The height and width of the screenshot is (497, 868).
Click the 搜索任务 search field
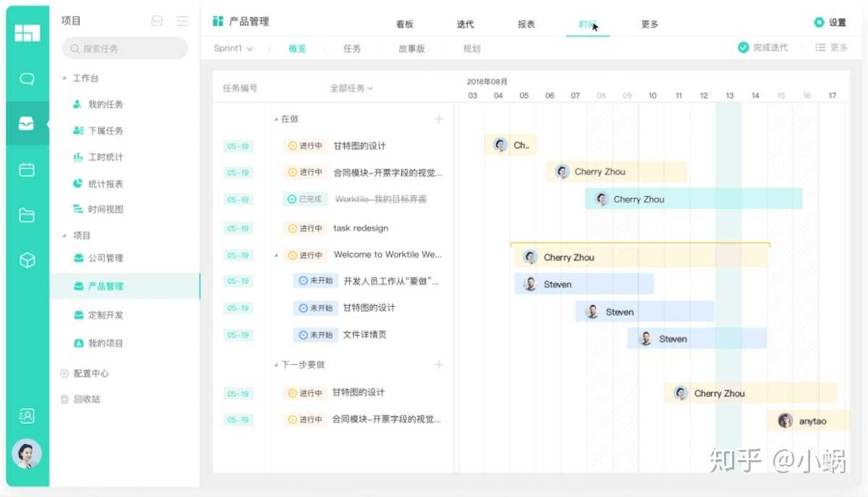click(124, 48)
